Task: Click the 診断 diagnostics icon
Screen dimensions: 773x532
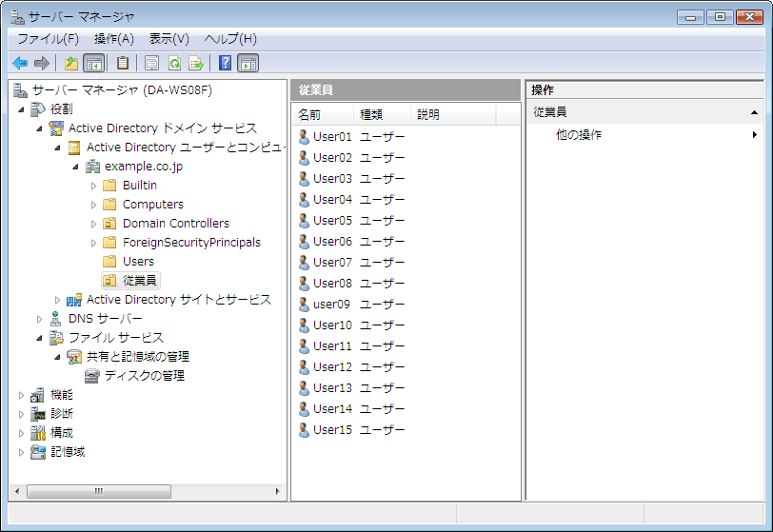Action: pyautogui.click(x=38, y=414)
